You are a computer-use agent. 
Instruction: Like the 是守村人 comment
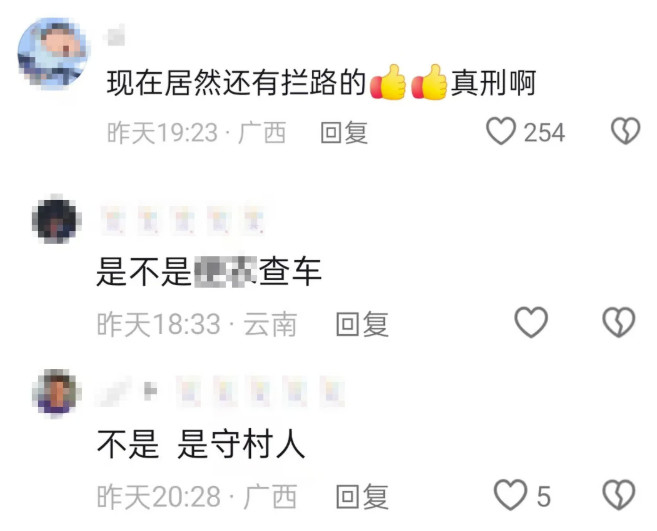pos(510,495)
